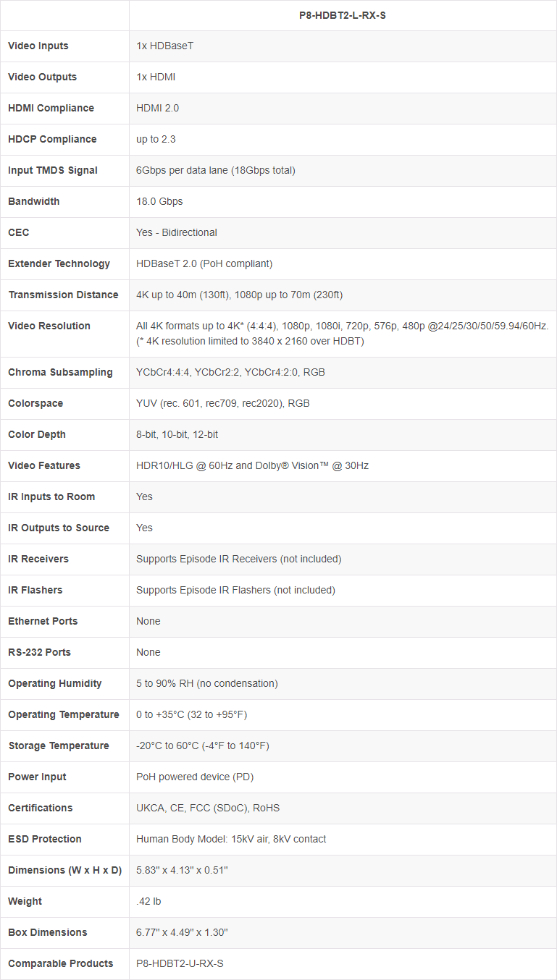Click the Operating Temperature value

pyautogui.click(x=191, y=714)
